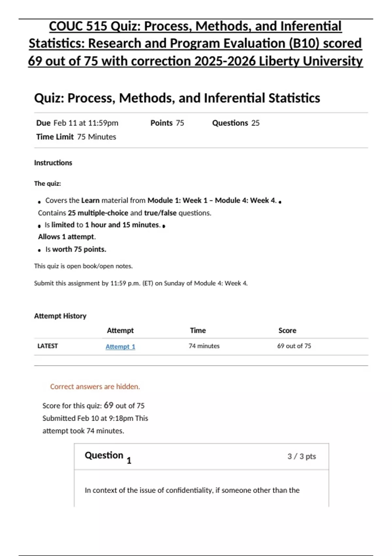Click the Question 1 confidentiality question text
Screen dimensions: 392x556
(192, 490)
